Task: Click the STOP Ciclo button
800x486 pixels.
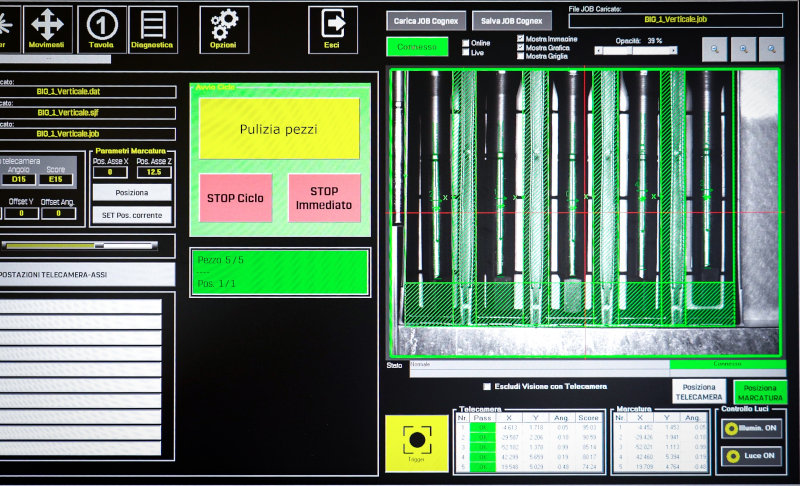Action: (x=235, y=198)
